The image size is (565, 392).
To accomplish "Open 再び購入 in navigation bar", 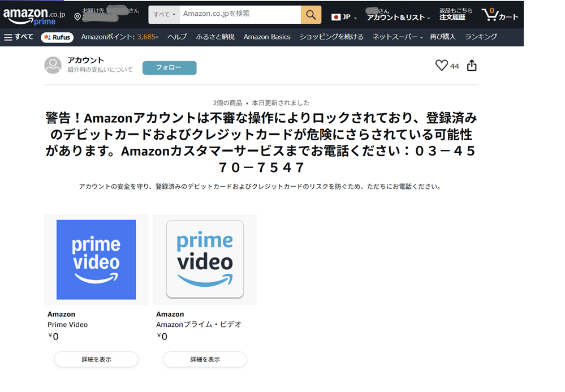I will click(x=442, y=37).
